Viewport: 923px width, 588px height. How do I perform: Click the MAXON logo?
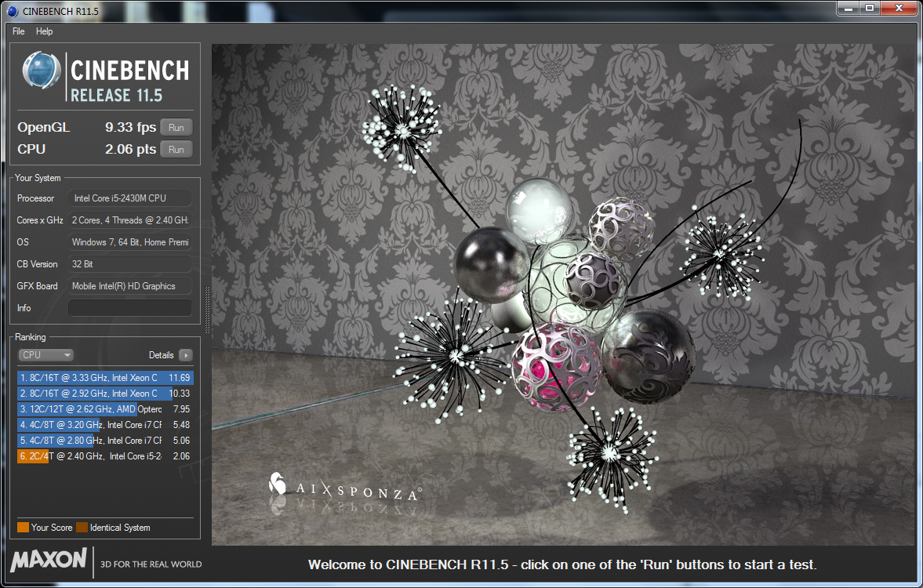(x=49, y=560)
